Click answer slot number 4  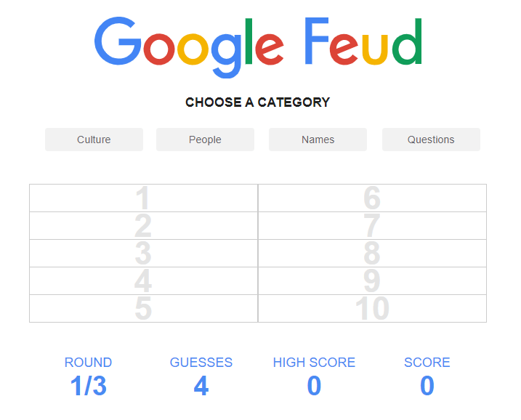143,281
